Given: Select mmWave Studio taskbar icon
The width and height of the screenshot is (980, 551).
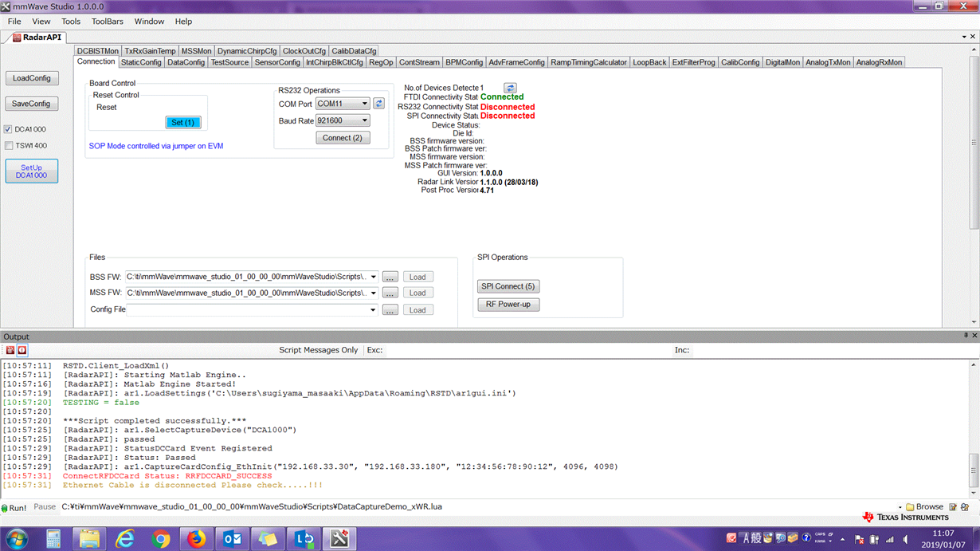Looking at the screenshot, I should (x=340, y=539).
